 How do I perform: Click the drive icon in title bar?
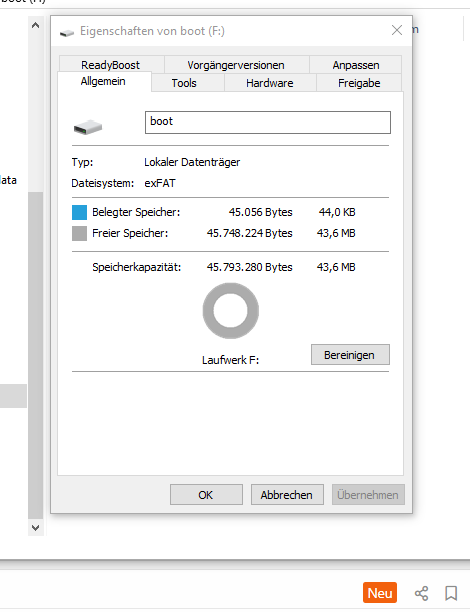pos(67,33)
